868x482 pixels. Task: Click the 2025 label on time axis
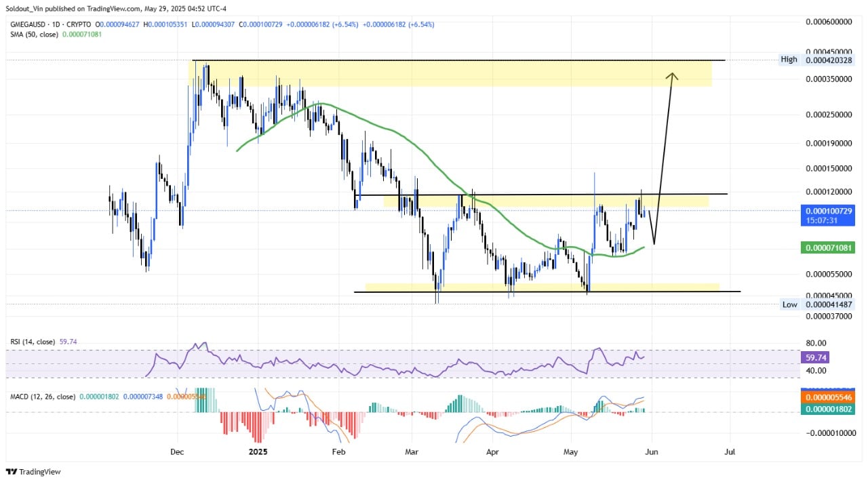(259, 451)
